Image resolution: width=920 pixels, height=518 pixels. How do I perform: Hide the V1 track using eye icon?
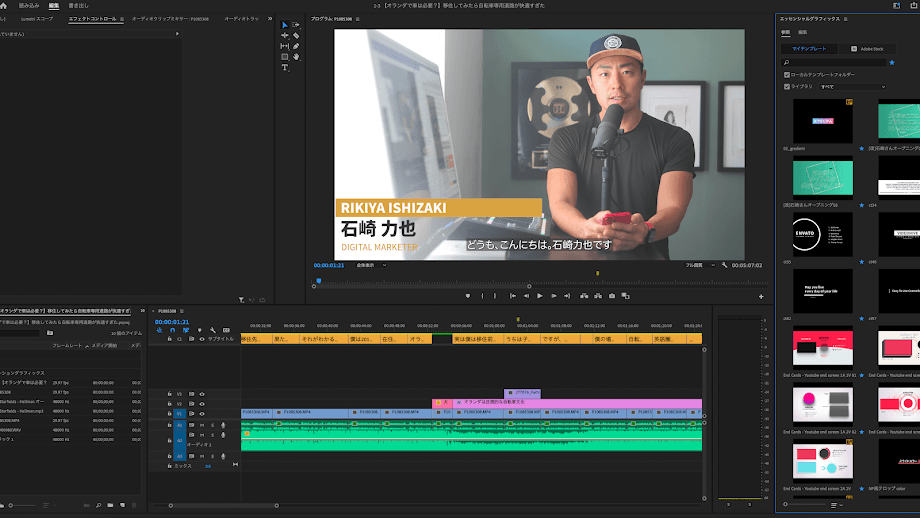click(x=202, y=412)
